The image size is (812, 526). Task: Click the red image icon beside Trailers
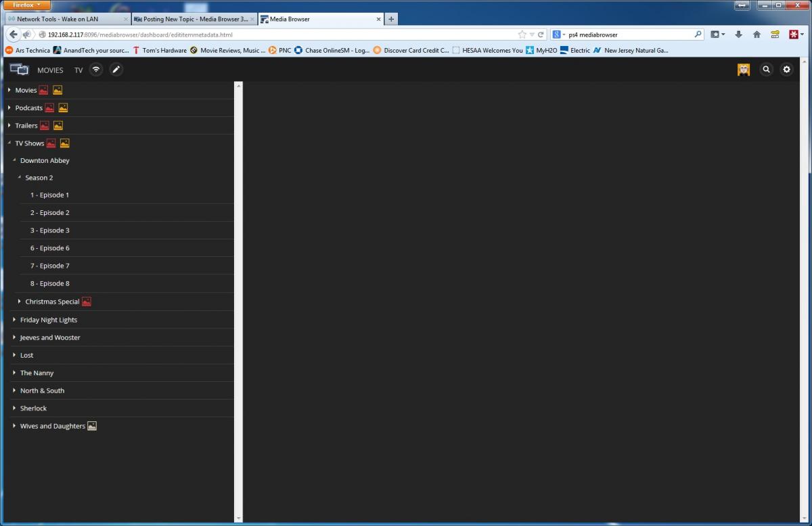(x=45, y=125)
